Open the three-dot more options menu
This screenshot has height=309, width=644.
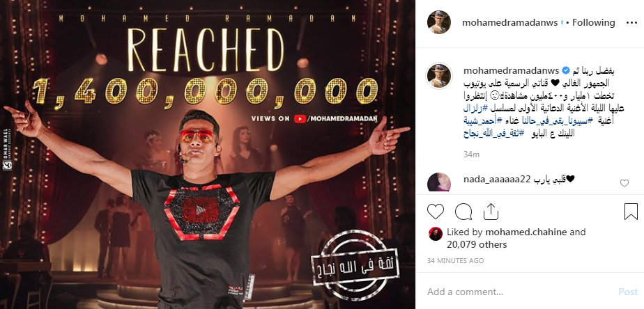click(x=631, y=23)
